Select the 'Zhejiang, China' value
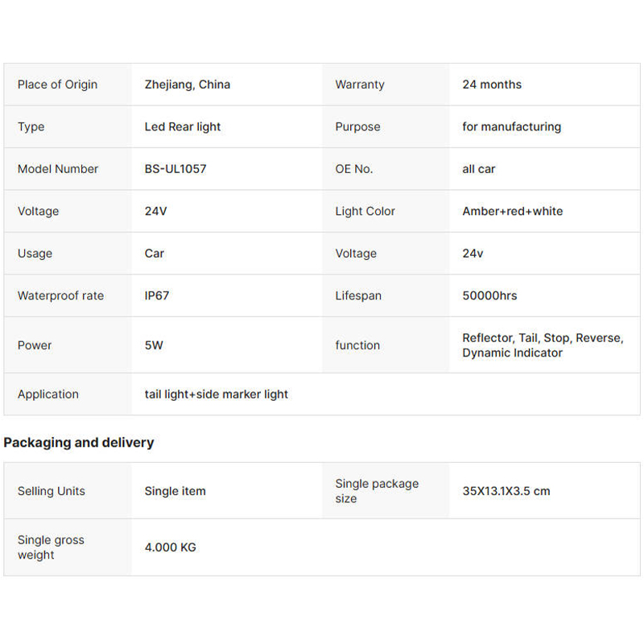Viewport: 644px width, 644px height. (187, 85)
